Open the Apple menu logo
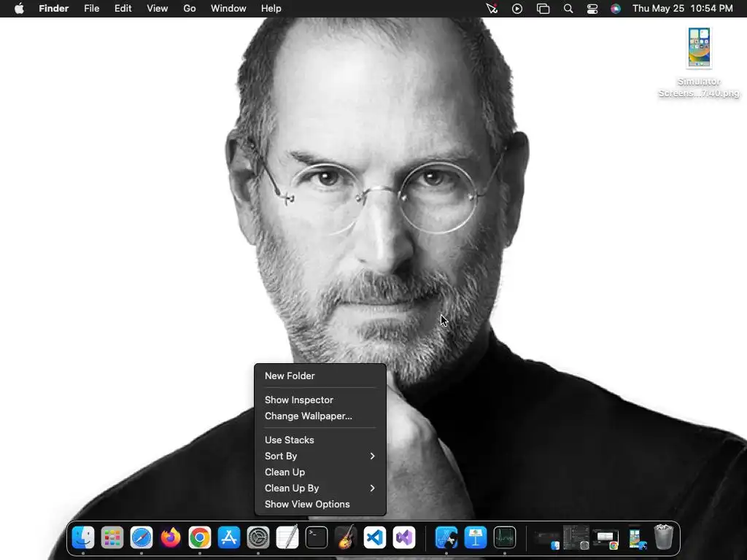 click(x=19, y=8)
